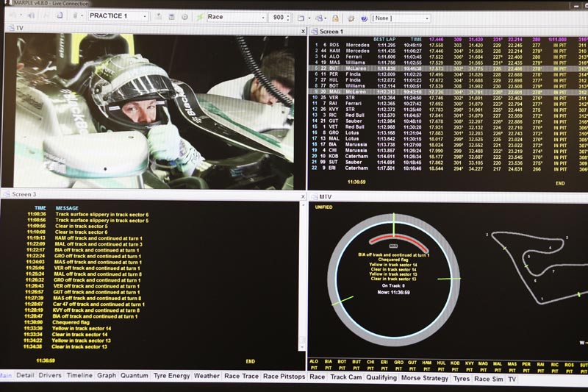The width and height of the screenshot is (588, 392).
Task: Click the 900 value spinner field
Action: tap(279, 16)
